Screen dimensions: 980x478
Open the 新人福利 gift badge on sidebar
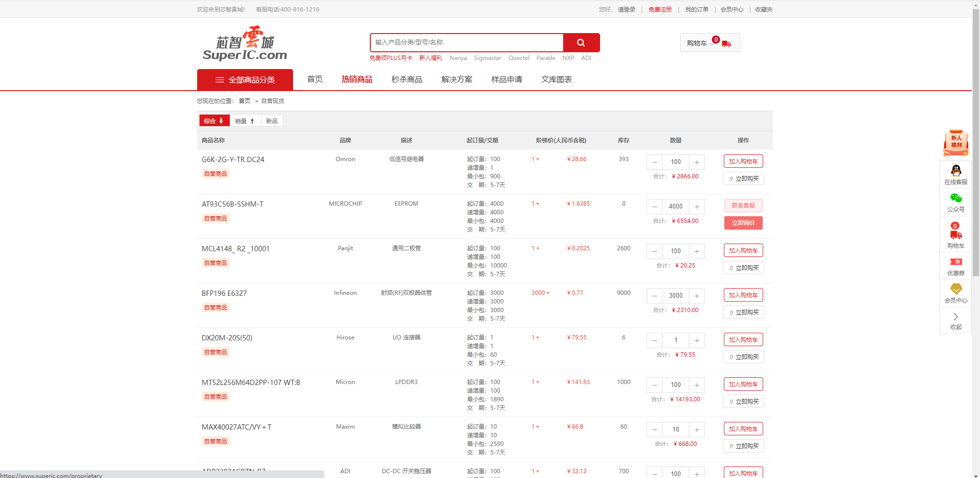(956, 143)
